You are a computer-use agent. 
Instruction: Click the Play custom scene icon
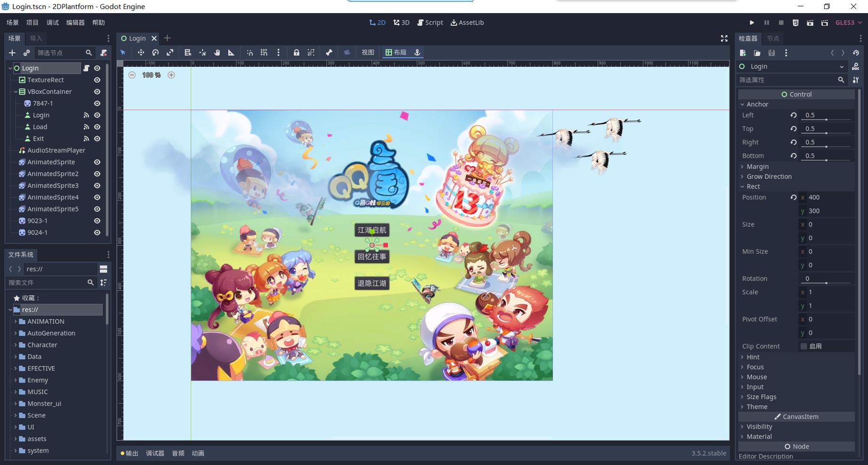pos(825,23)
